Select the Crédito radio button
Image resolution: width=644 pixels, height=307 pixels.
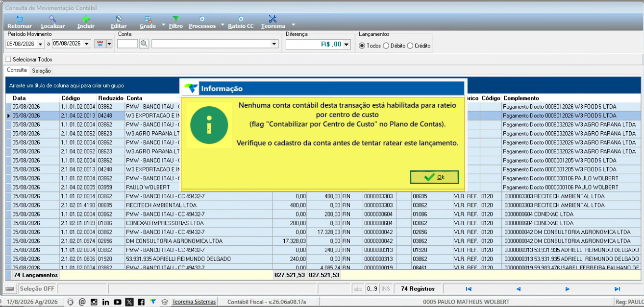410,46
